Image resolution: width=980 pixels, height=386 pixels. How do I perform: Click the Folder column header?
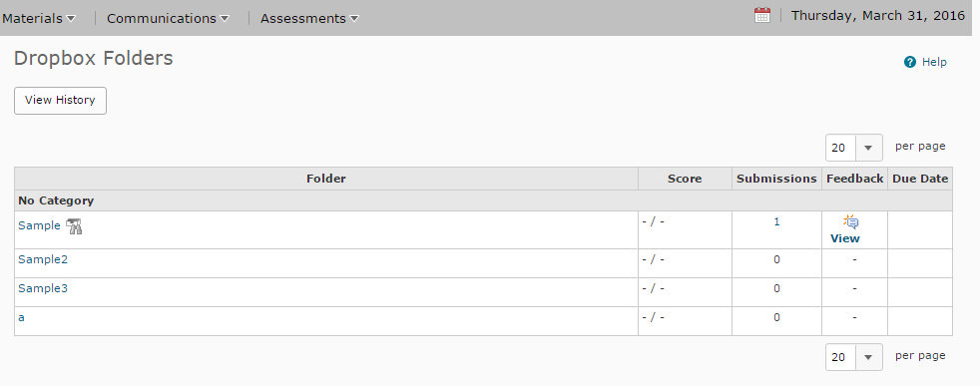(x=326, y=179)
